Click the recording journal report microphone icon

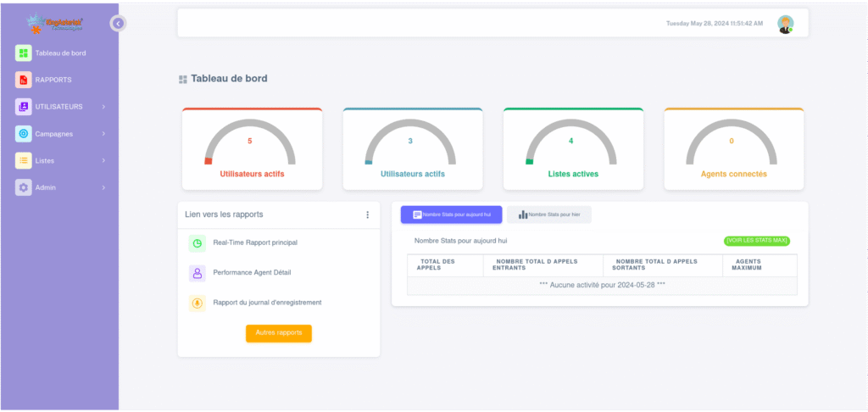197,303
